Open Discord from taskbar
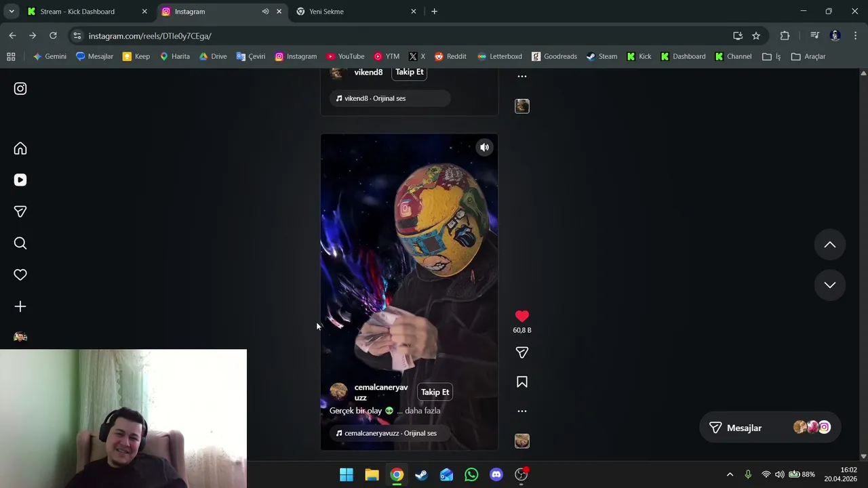The height and width of the screenshot is (488, 868). tap(496, 474)
